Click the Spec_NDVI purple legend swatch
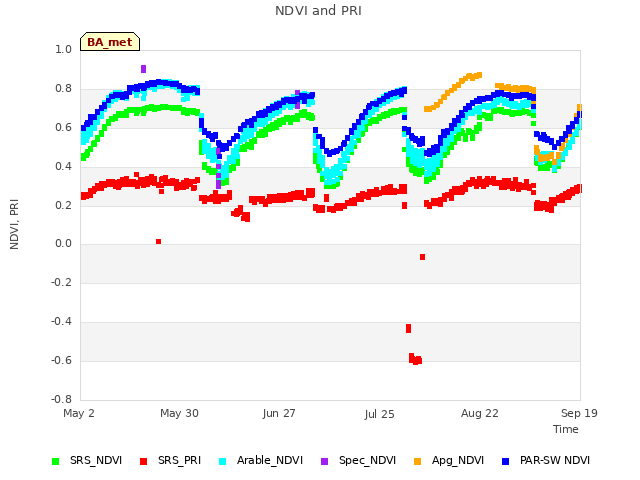 click(x=324, y=461)
